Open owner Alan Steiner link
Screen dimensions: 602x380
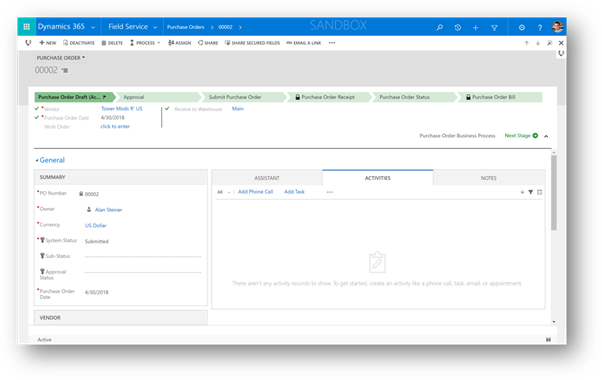click(109, 210)
